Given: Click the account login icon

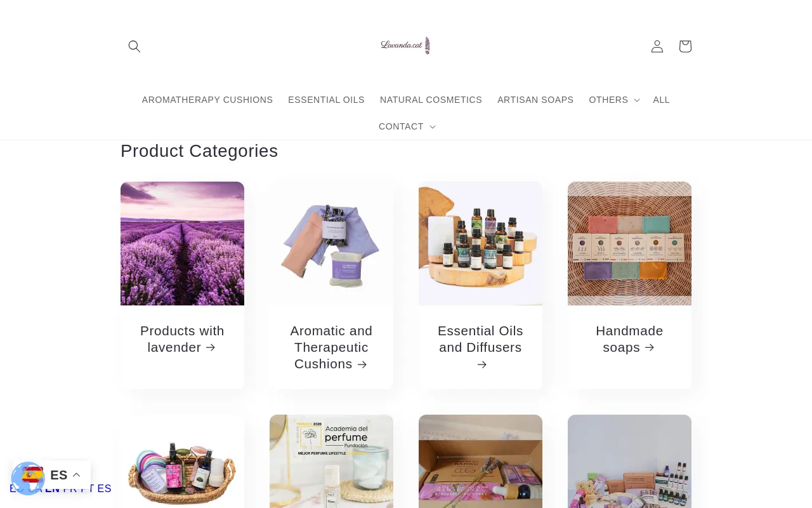Looking at the screenshot, I should 657,46.
